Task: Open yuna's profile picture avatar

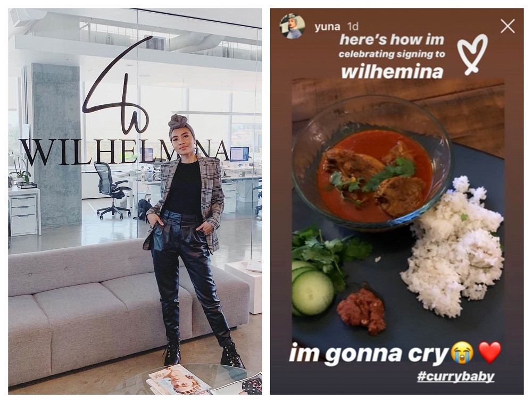Action: click(292, 27)
